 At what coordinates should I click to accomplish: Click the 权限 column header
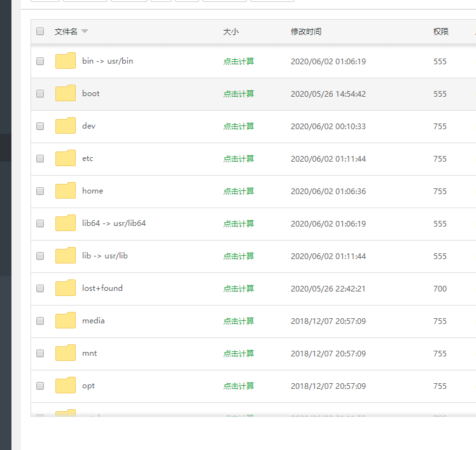pos(441,31)
